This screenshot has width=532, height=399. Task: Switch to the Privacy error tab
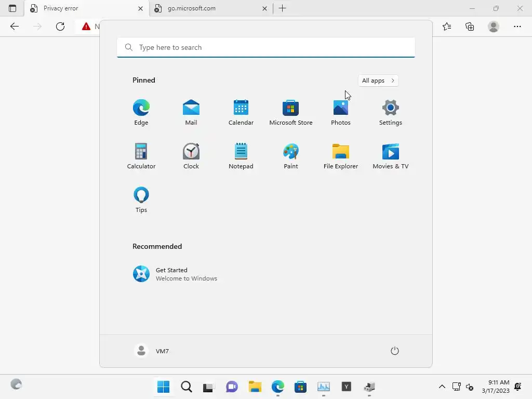[86, 8]
